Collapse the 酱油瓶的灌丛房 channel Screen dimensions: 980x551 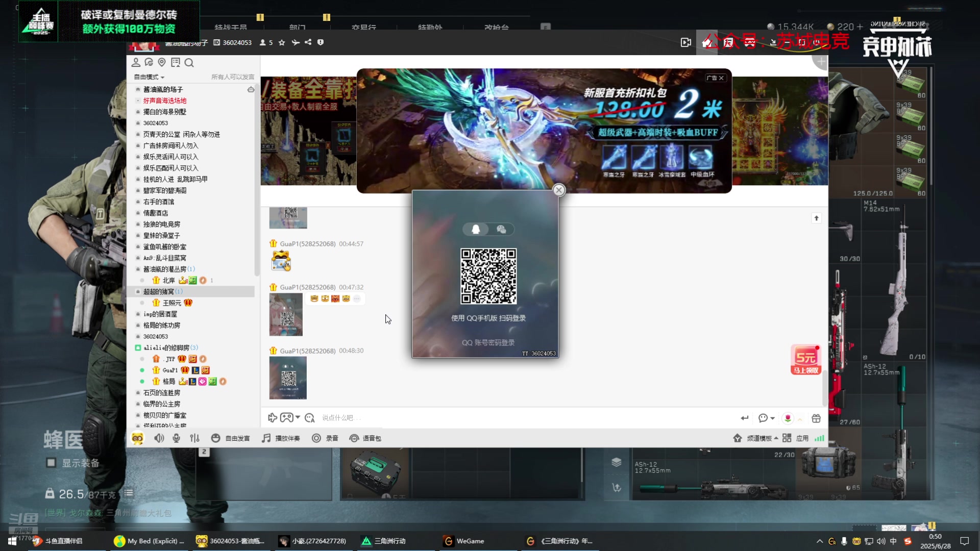[138, 269]
